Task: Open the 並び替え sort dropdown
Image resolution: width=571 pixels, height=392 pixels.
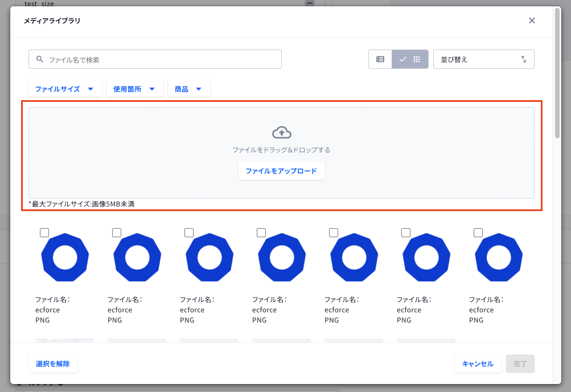Action: pyautogui.click(x=483, y=59)
